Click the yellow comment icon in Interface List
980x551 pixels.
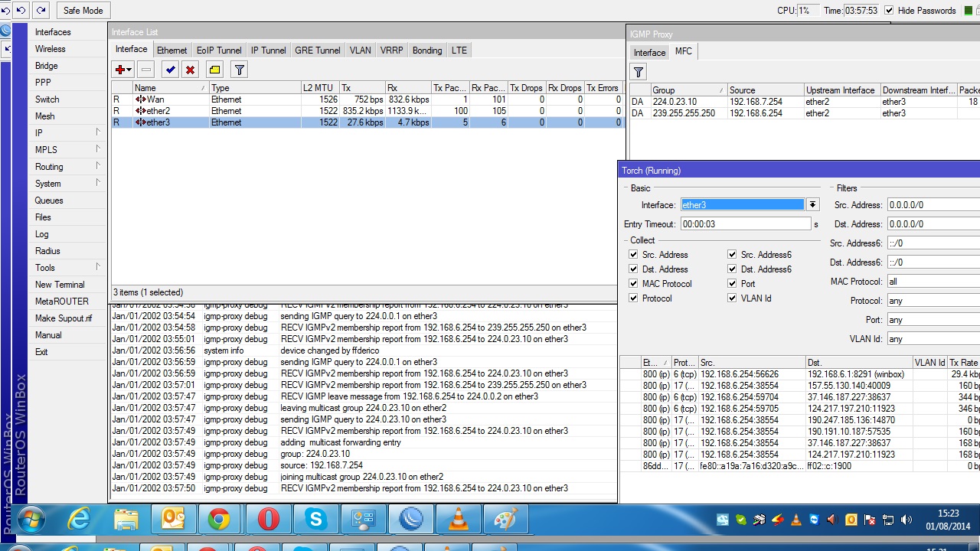pos(214,70)
